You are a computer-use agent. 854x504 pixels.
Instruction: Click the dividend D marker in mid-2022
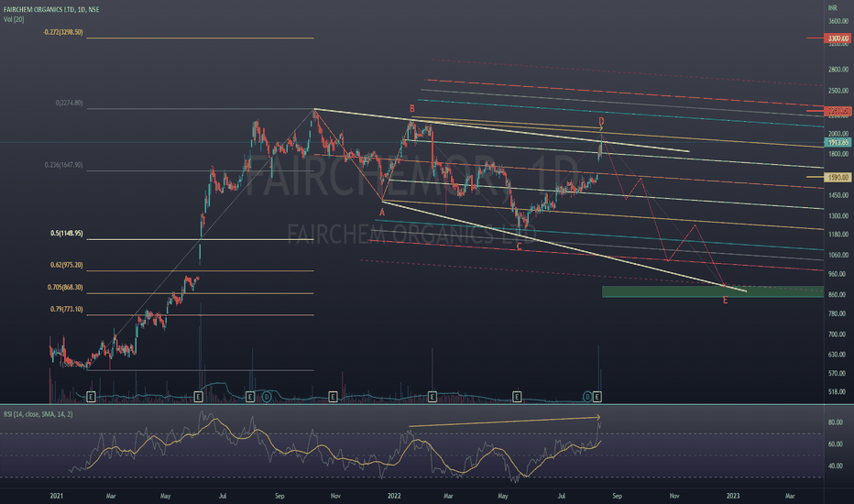point(587,397)
